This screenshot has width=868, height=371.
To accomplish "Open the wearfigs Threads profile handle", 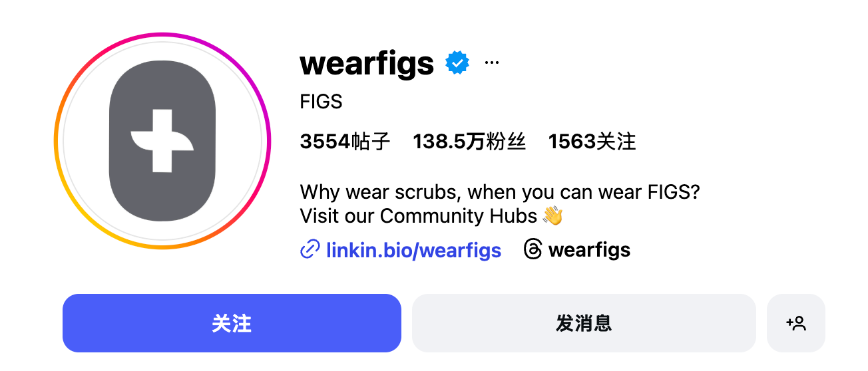I will pos(589,250).
